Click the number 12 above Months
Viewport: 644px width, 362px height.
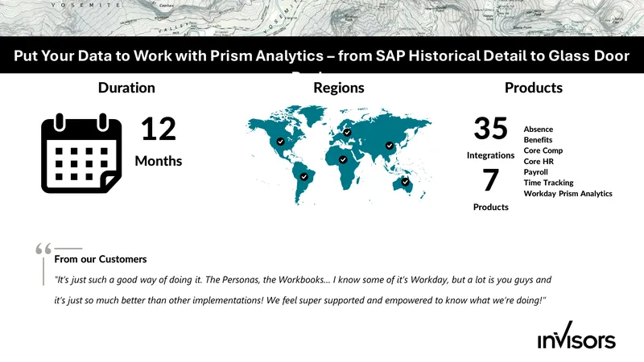point(159,130)
